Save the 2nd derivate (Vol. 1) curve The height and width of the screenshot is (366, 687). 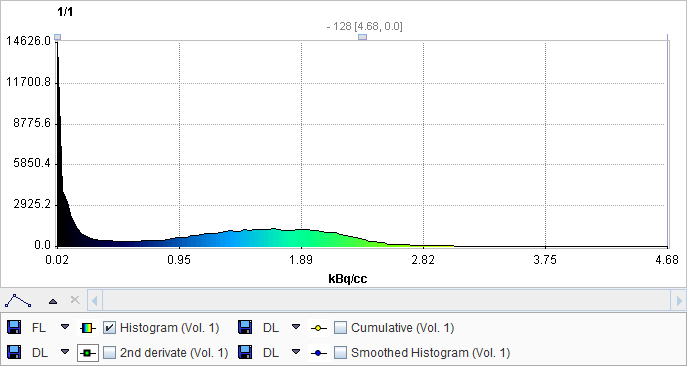[x=14, y=352]
